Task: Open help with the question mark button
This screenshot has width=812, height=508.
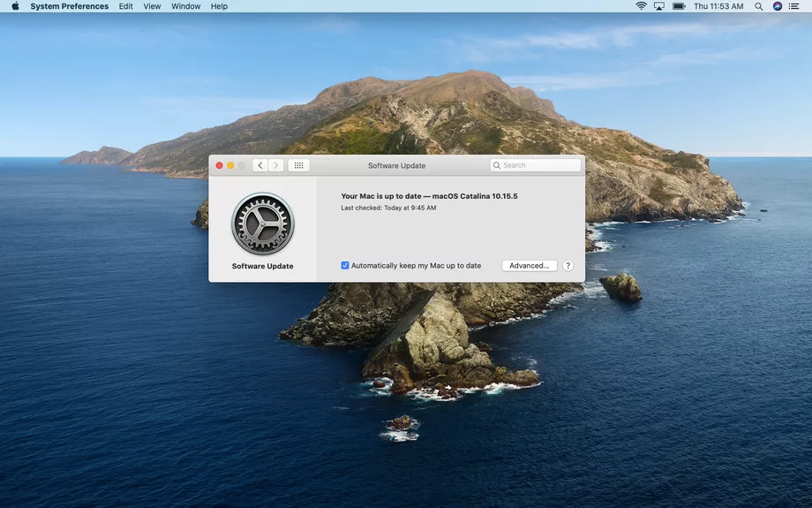Action: (568, 266)
